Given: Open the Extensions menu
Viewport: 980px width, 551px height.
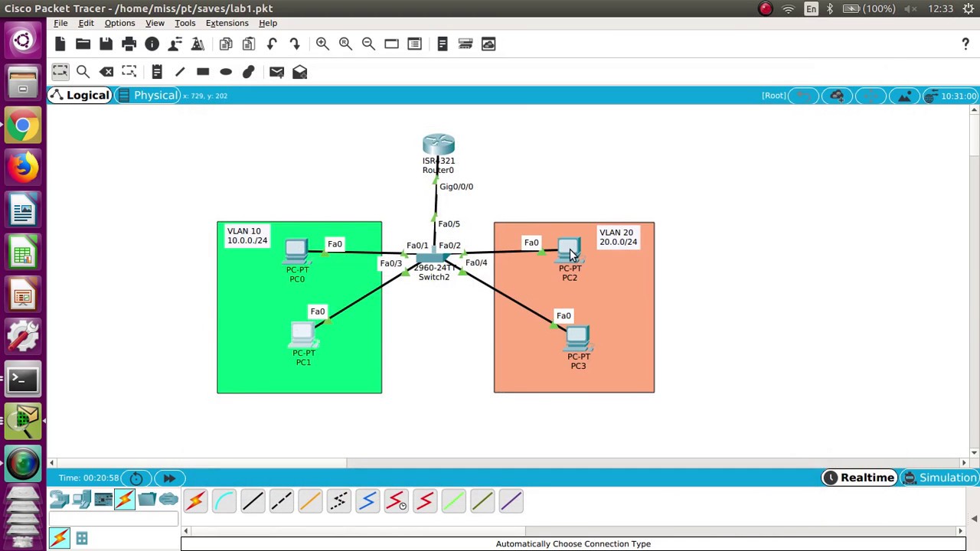Looking at the screenshot, I should point(227,23).
